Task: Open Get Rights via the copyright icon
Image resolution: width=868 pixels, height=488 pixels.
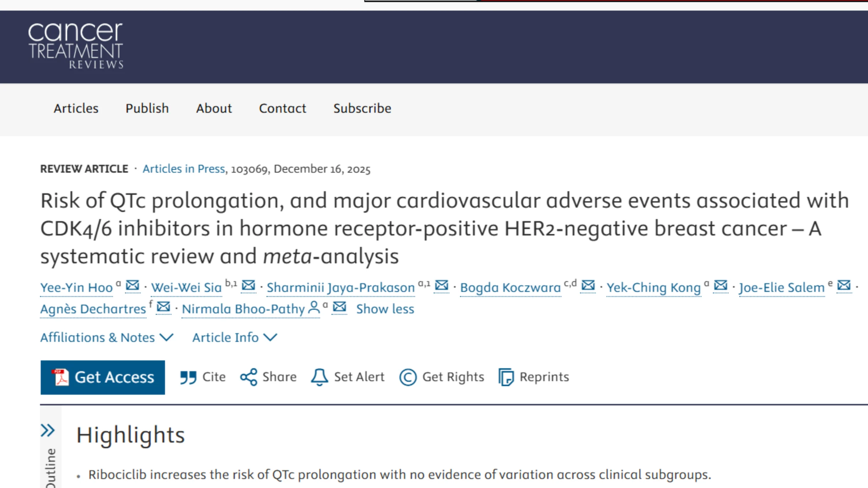Action: [408, 377]
